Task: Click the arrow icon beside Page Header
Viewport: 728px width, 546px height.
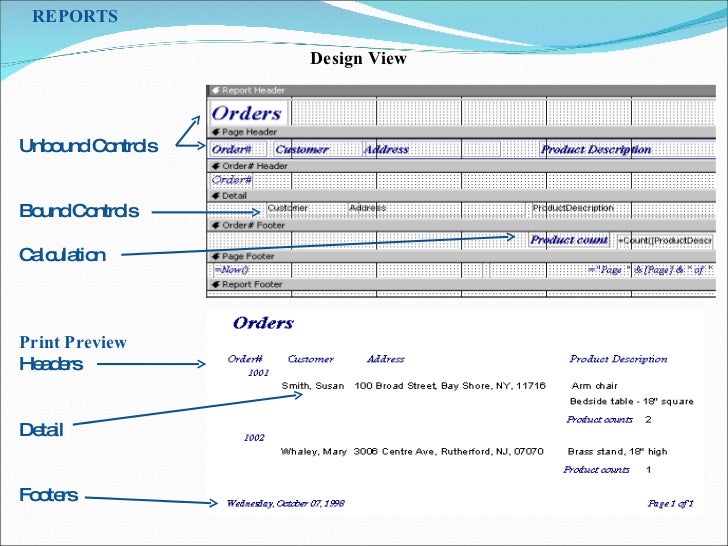Action: (215, 132)
